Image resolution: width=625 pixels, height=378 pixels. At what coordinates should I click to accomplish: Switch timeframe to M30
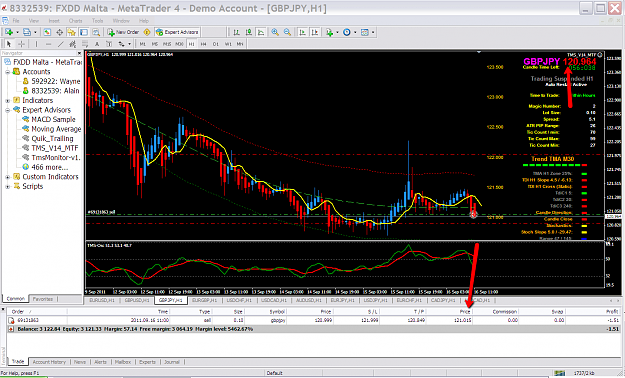[x=179, y=44]
